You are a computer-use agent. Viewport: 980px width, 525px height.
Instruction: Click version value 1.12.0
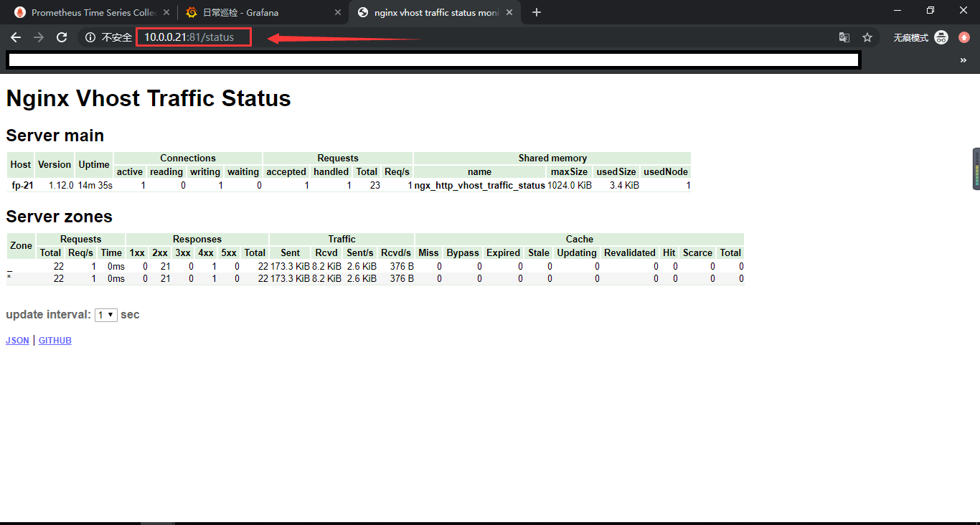[x=61, y=185]
